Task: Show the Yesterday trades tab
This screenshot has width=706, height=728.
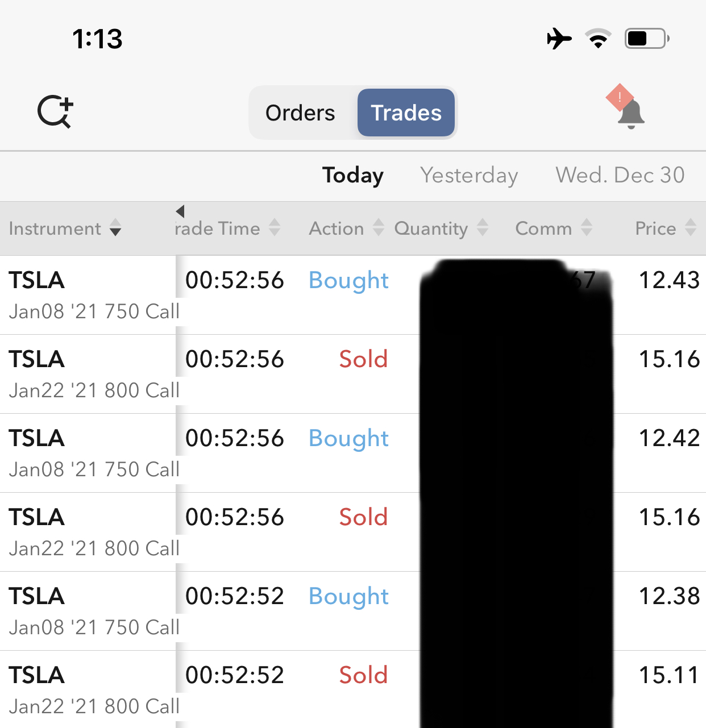Action: 469,176
